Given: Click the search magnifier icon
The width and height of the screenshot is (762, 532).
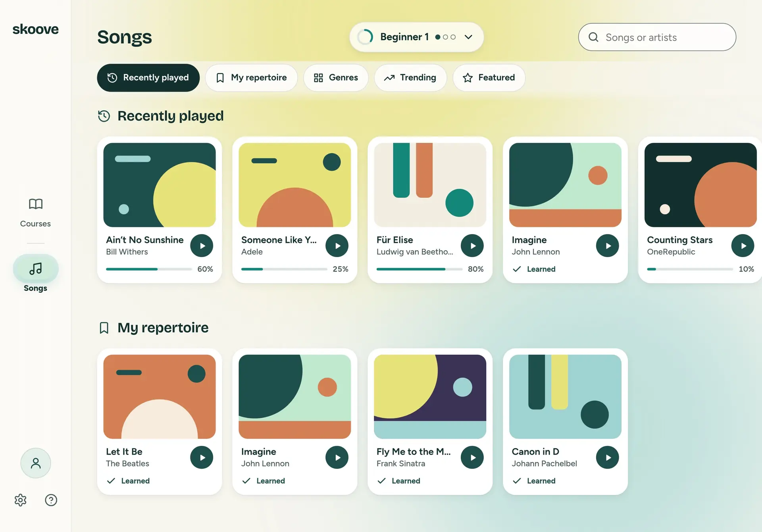Looking at the screenshot, I should coord(593,37).
